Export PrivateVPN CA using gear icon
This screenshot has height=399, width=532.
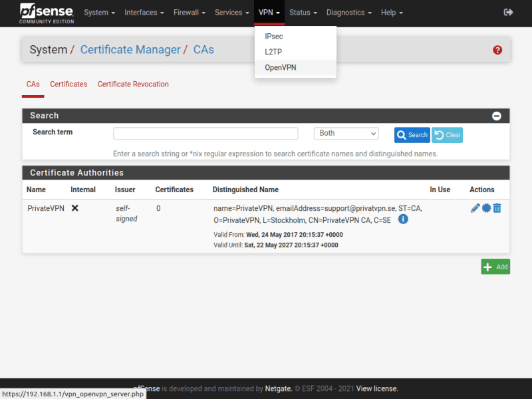click(x=486, y=208)
